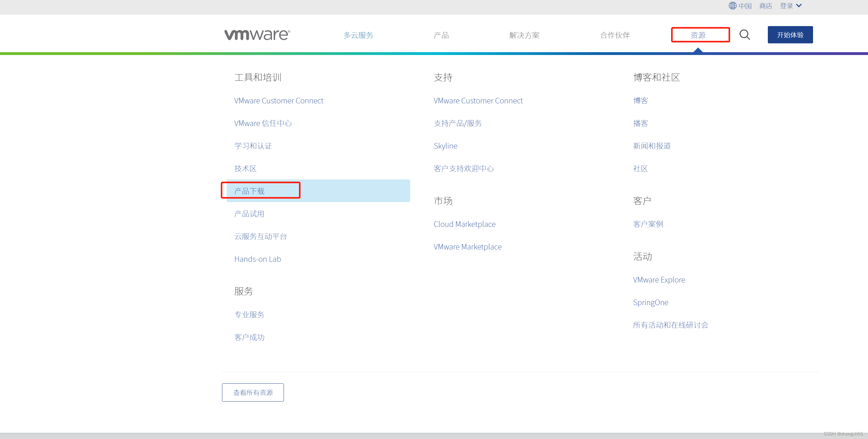Click the 查看所有资源 button

pos(253,392)
